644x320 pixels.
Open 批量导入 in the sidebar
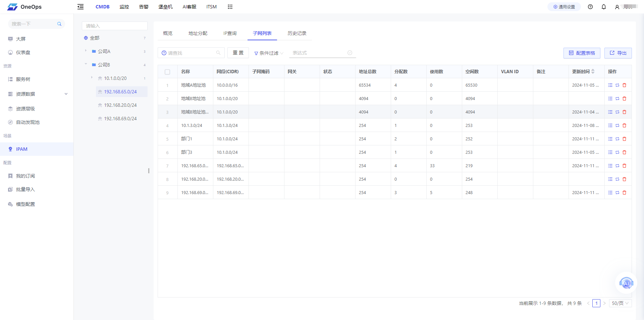25,189
